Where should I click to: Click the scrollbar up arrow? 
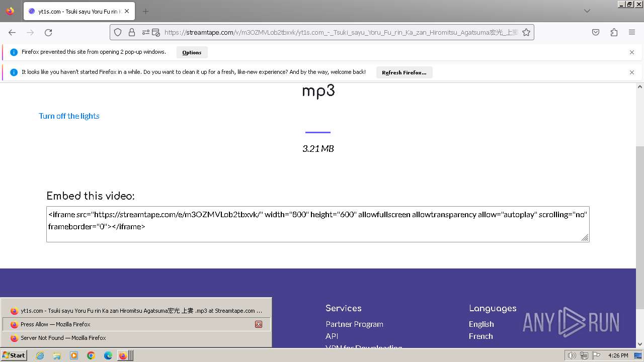[x=640, y=87]
